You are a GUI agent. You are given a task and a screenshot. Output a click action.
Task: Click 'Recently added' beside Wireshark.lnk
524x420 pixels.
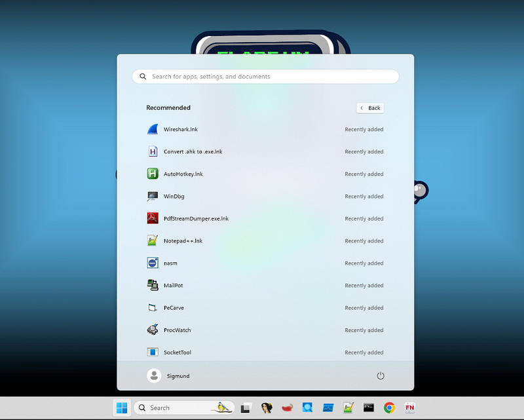[364, 130]
